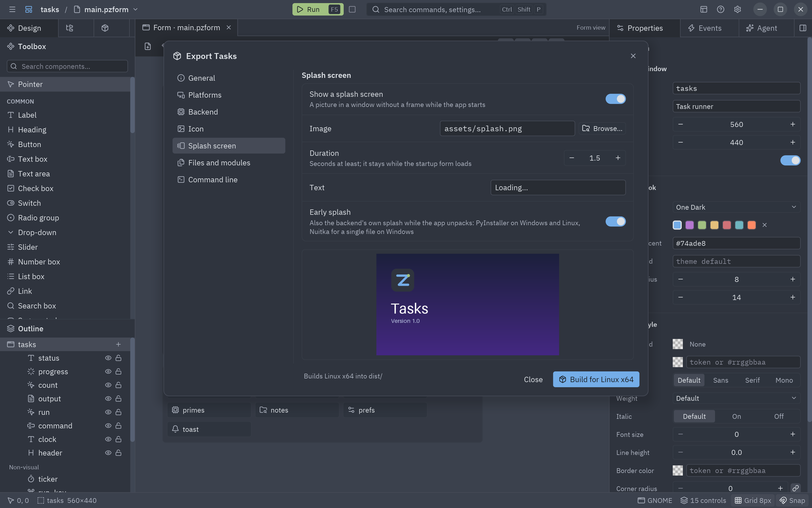Run the project with Run F5
This screenshot has width=812, height=508.
coord(317,9)
